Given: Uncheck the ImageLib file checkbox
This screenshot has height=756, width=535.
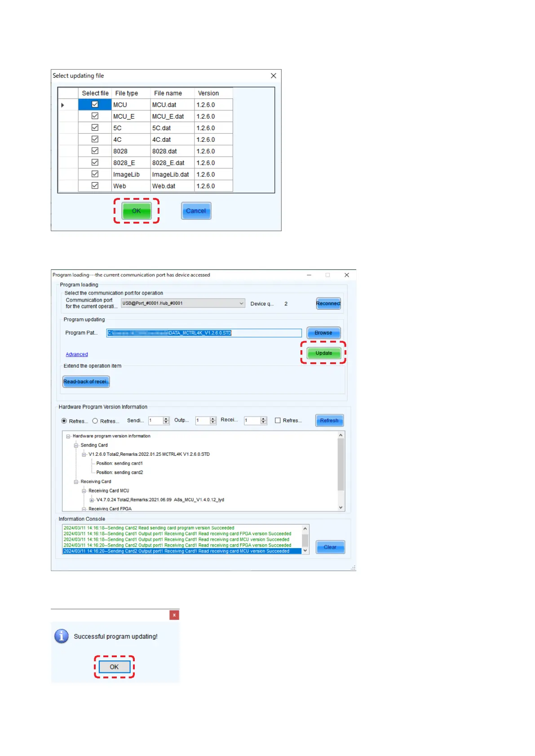Looking at the screenshot, I should [95, 174].
